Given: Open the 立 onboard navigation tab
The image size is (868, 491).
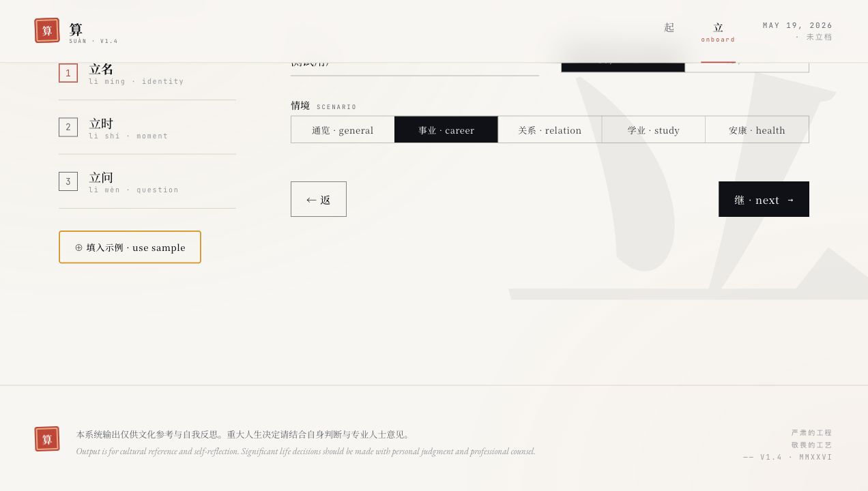Looking at the screenshot, I should 718,31.
